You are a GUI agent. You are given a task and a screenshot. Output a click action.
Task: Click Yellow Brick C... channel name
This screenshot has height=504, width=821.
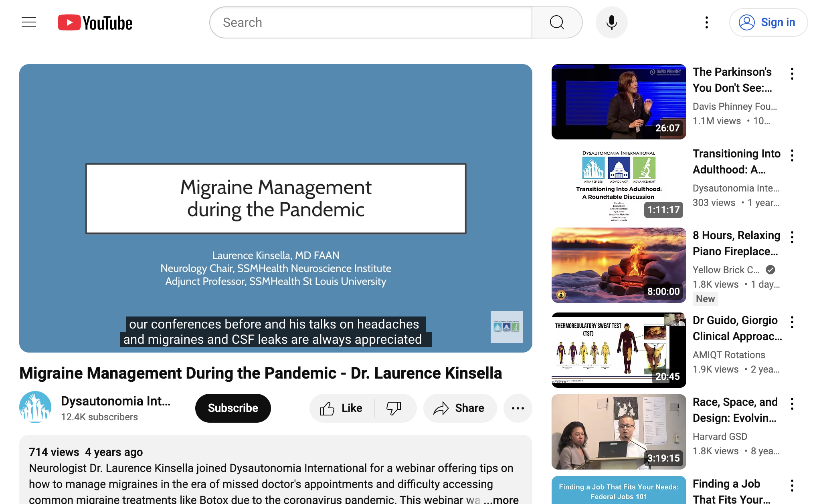[x=726, y=270]
